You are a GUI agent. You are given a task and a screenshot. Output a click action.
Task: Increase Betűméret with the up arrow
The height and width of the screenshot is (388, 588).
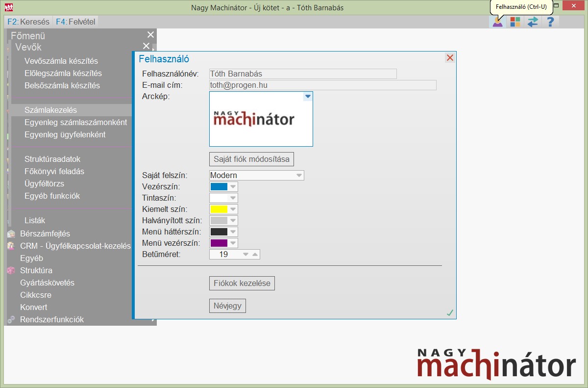click(255, 255)
